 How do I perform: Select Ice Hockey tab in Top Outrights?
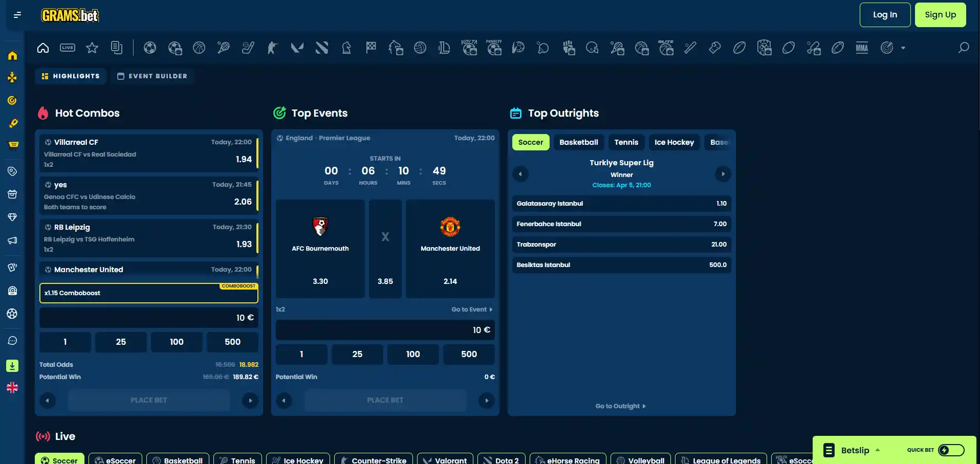tap(674, 142)
